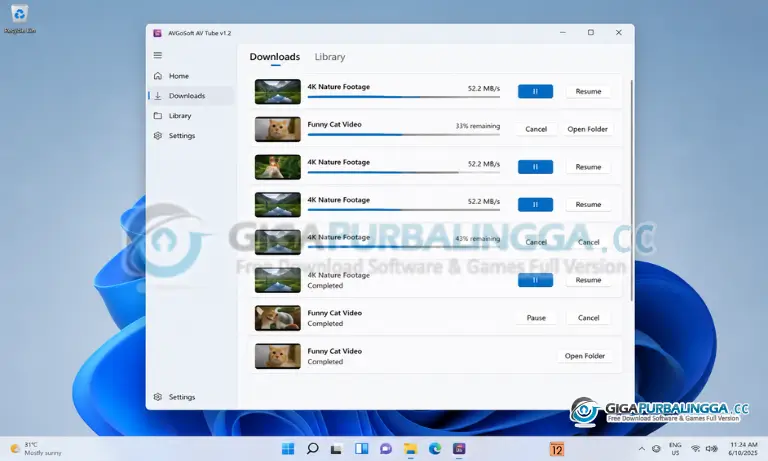The image size is (768, 461).
Task: Open Settings at the sidebar's bottom edge
Action: (x=191, y=397)
